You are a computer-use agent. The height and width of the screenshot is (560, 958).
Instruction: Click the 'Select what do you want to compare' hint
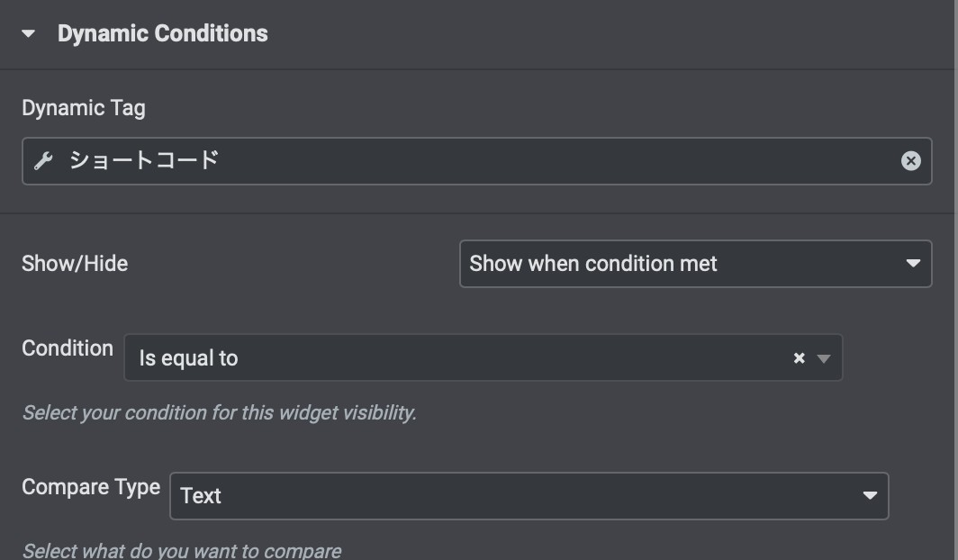point(182,550)
